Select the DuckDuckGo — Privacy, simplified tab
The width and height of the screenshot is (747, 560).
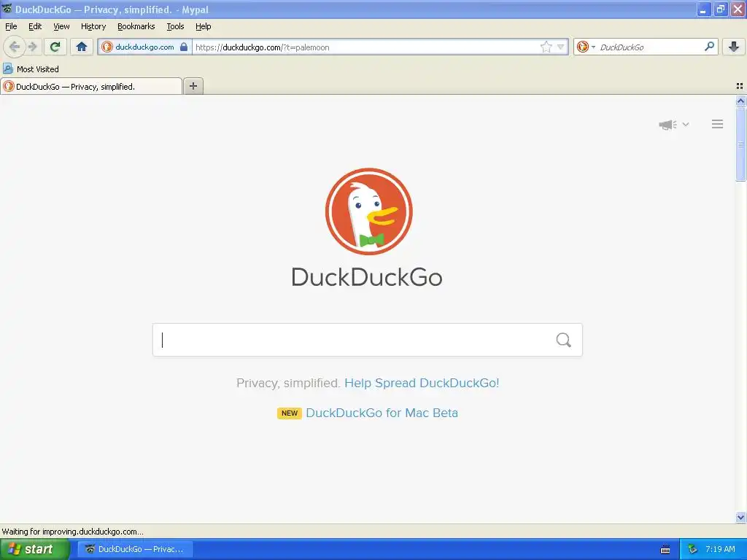(91, 86)
